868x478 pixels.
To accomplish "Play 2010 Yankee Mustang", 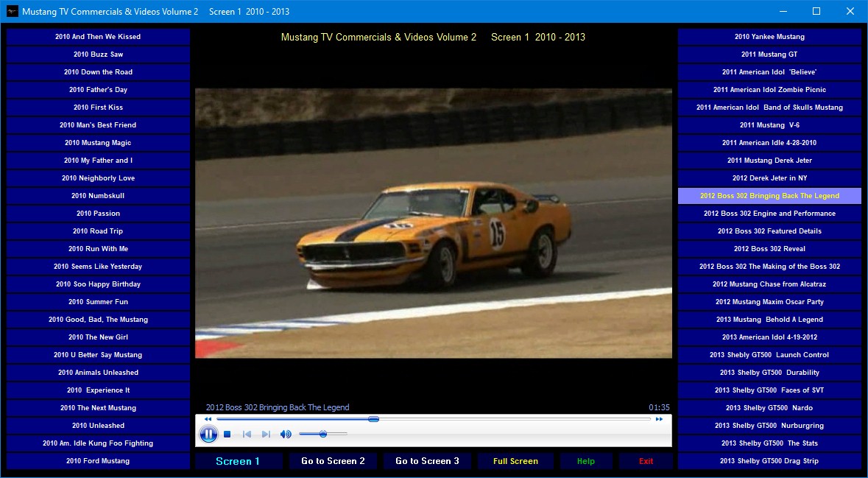I will coord(769,37).
